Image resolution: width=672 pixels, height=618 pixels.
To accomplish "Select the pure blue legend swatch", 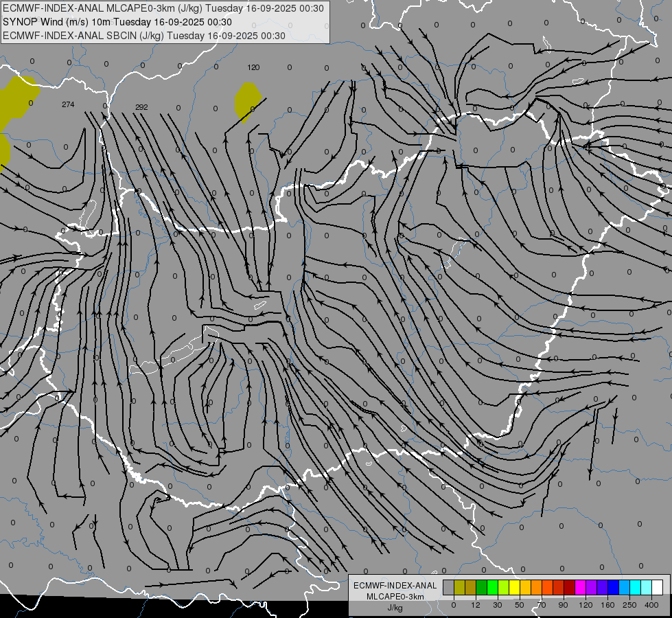I will (614, 587).
